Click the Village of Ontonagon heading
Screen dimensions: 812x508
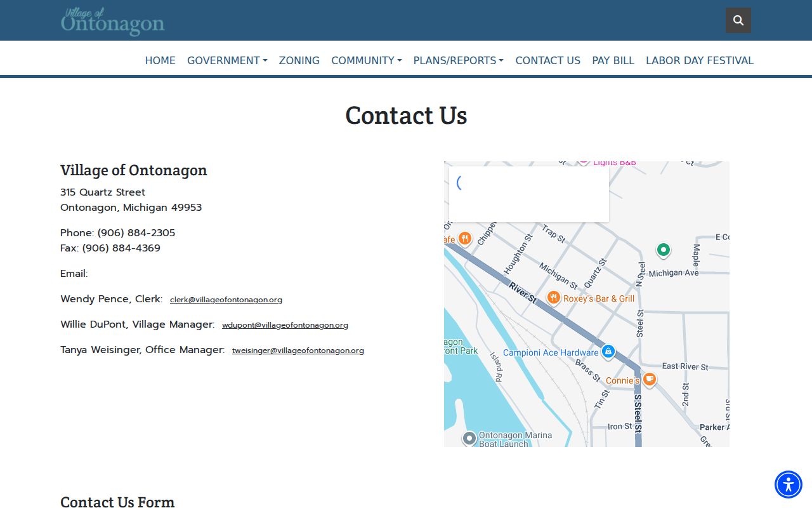[x=134, y=170]
